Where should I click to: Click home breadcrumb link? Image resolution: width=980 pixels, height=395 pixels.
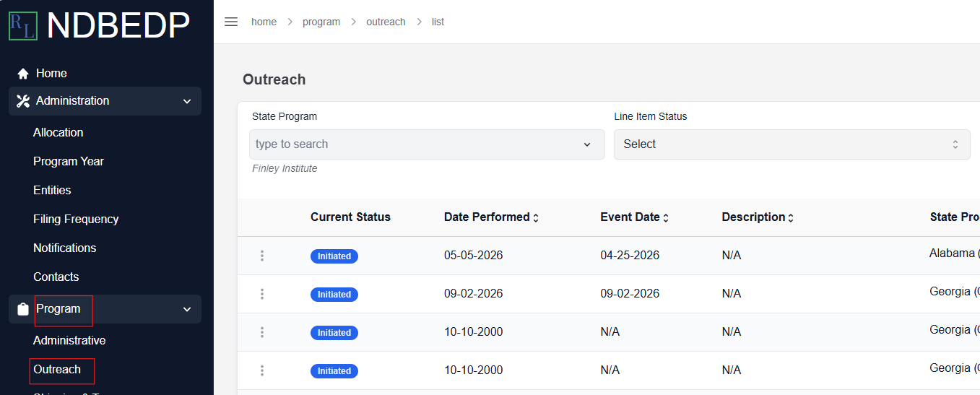(x=264, y=22)
